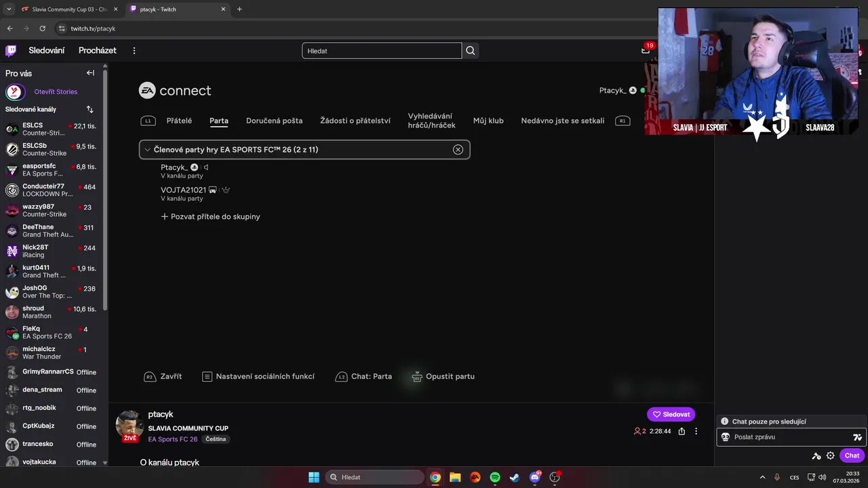The height and width of the screenshot is (488, 868).
Task: View site information icon in address bar
Action: click(x=62, y=28)
